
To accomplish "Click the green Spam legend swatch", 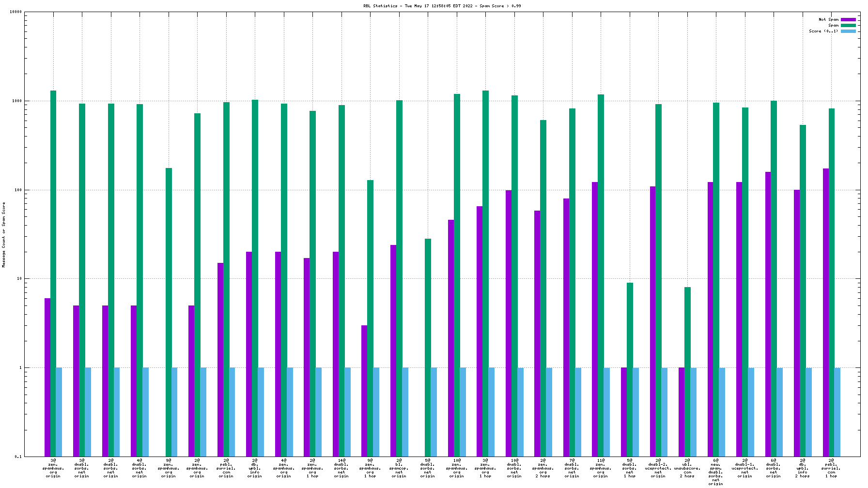I will [x=848, y=26].
